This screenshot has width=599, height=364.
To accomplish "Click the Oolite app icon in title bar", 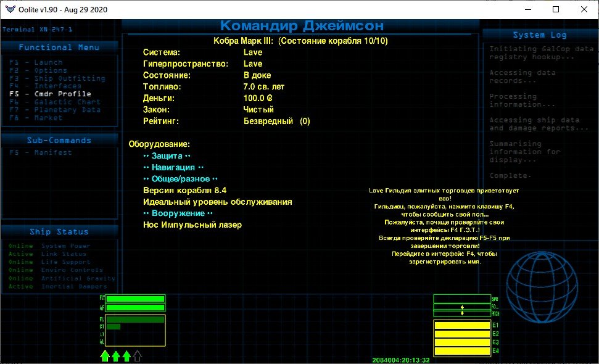I will pyautogui.click(x=9, y=9).
